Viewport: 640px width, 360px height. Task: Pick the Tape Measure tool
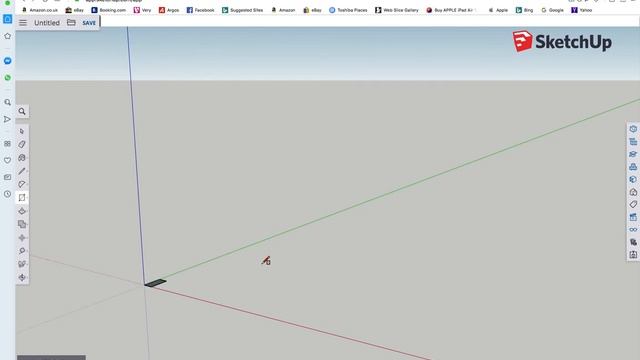pyautogui.click(x=22, y=251)
